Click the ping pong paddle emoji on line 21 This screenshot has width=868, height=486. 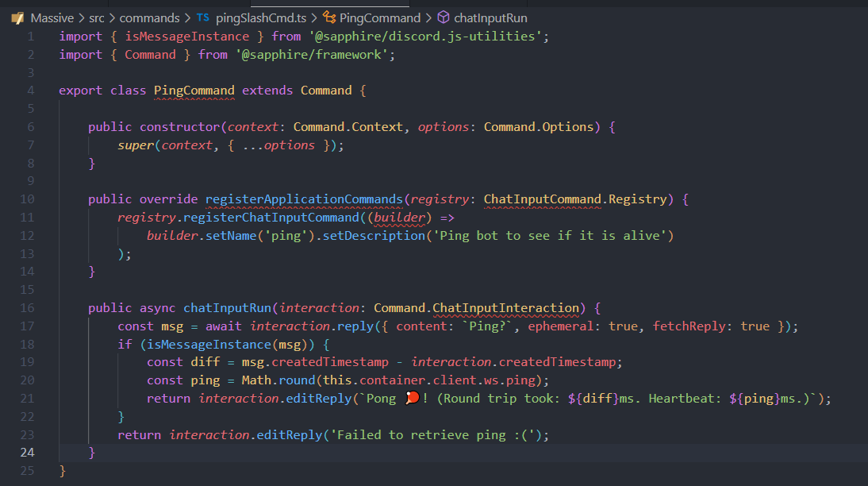point(413,398)
